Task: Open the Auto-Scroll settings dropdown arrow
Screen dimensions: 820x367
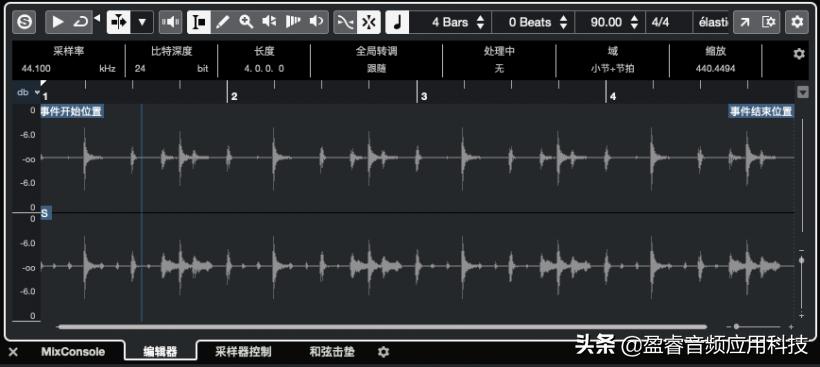Action: [142, 22]
